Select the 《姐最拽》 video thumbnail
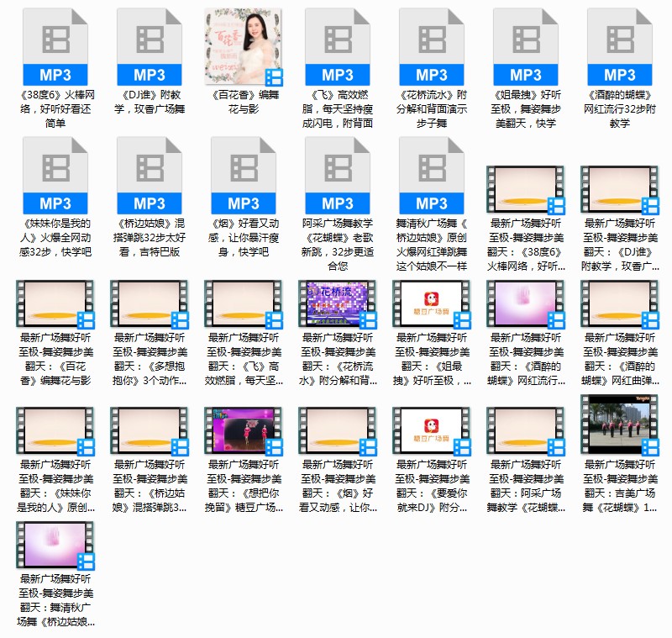Screen dimensions: 672x638 tap(432, 303)
